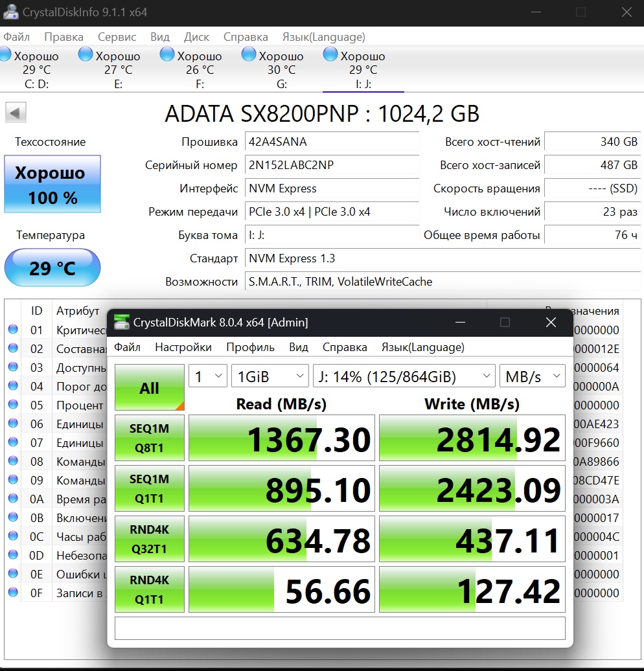Open the test size dropdown 1GiB
The image size is (644, 671).
(x=270, y=376)
